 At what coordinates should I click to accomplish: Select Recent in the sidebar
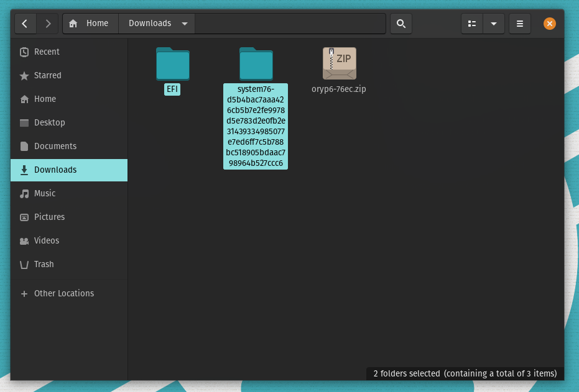point(47,52)
